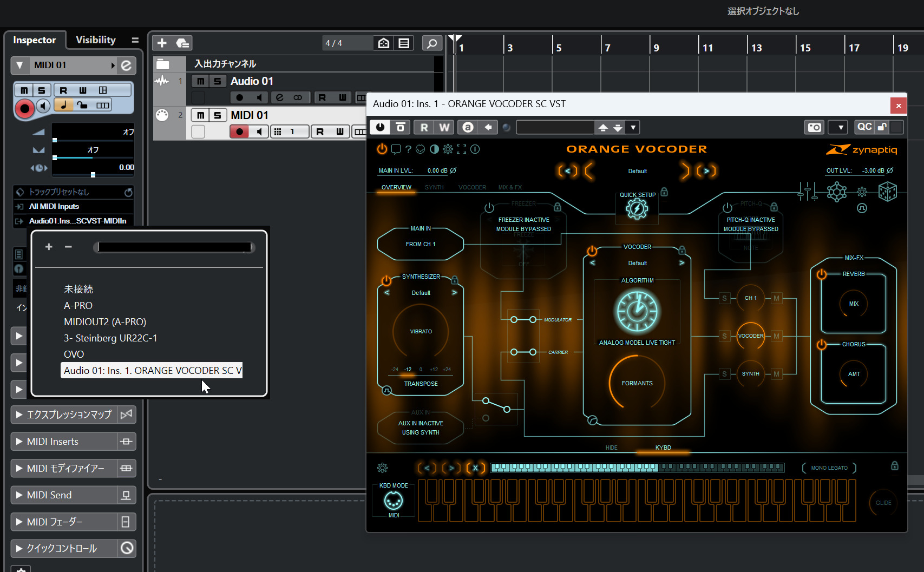Solo the MIDI 01 track

click(x=218, y=115)
